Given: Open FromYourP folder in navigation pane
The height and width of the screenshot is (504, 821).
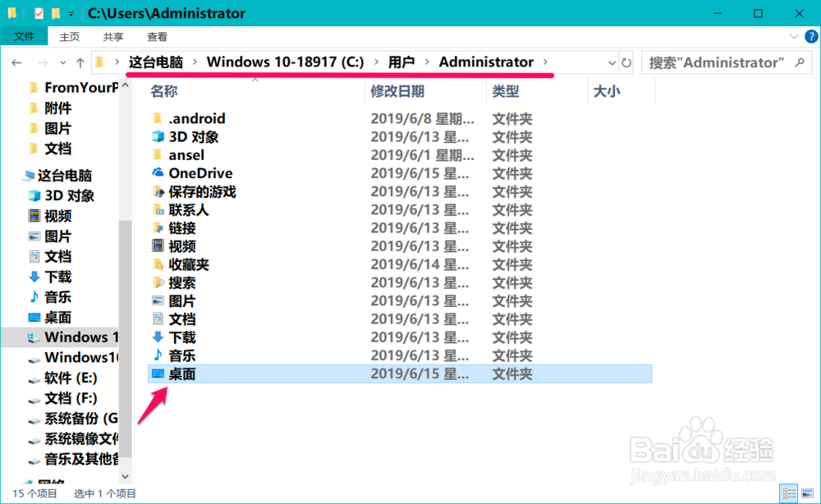Looking at the screenshot, I should pyautogui.click(x=81, y=87).
